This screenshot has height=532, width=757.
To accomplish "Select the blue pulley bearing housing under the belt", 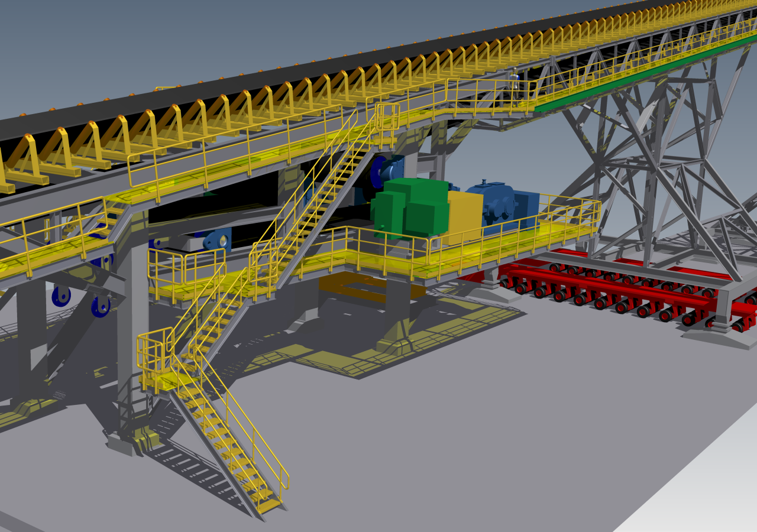I will (217, 240).
